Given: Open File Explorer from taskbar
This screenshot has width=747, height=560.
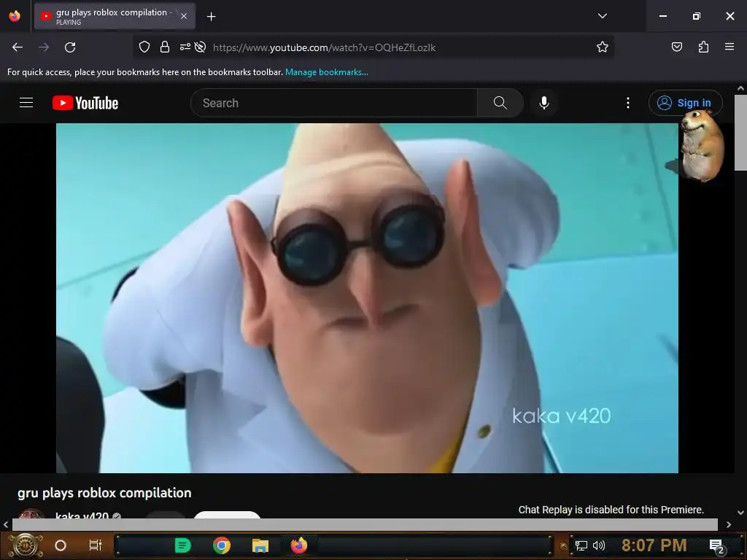Looking at the screenshot, I should [x=260, y=545].
